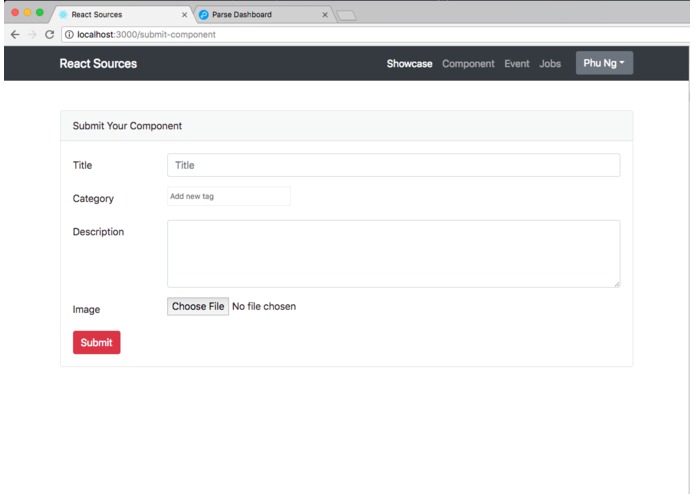Open a new browser tab
This screenshot has width=695, height=494.
coord(346,16)
